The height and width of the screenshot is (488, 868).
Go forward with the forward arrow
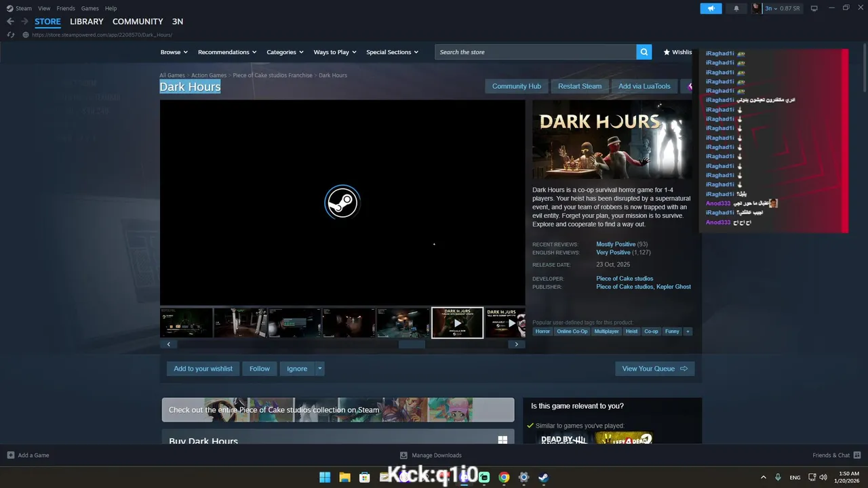click(x=24, y=22)
